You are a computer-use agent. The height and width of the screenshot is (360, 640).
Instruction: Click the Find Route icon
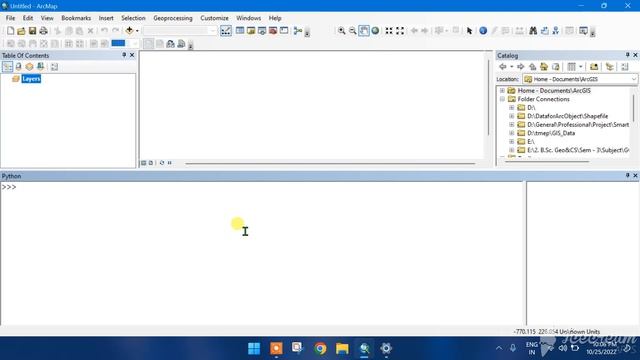pos(544,31)
